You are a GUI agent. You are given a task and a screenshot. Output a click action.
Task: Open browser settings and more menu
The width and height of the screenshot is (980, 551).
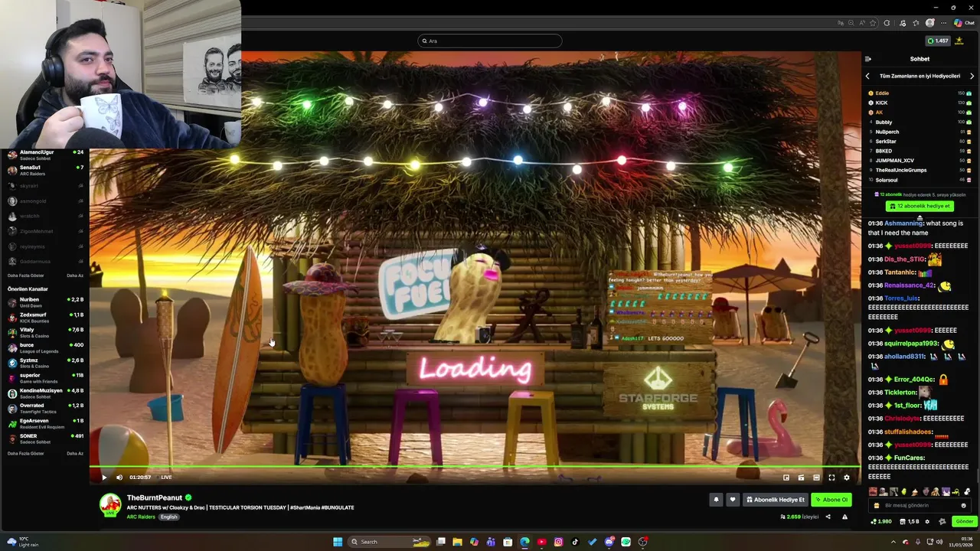pos(944,23)
